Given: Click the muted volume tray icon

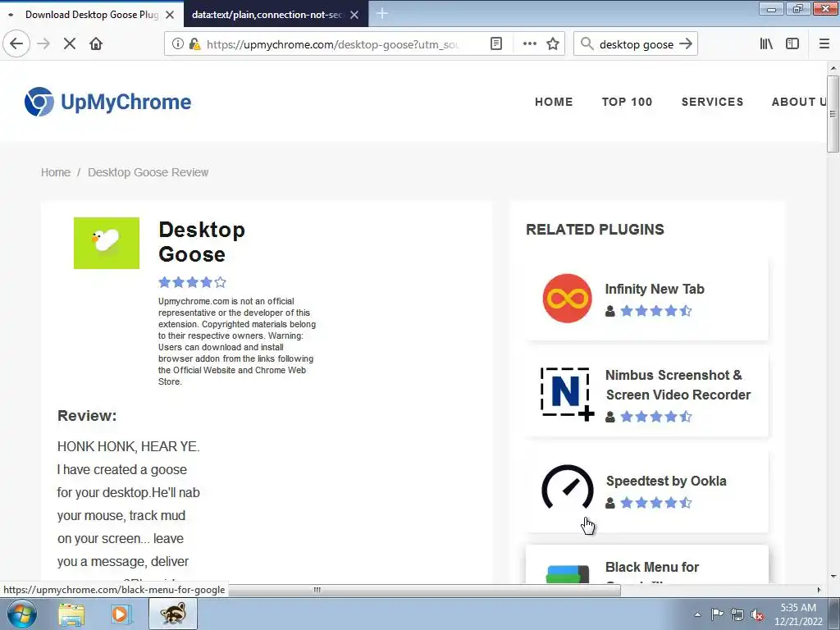Looking at the screenshot, I should tap(757, 614).
